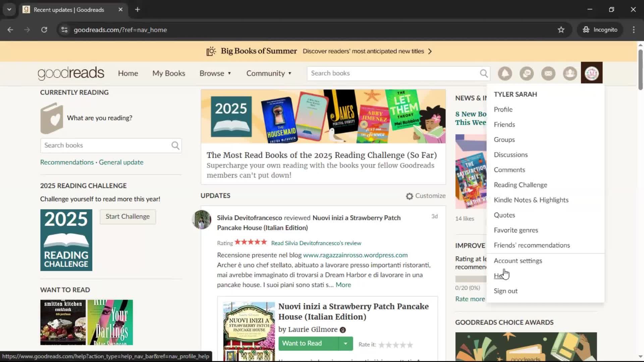This screenshot has width=644, height=362.
Task: Open Friends' recommendations
Action: [x=532, y=245]
